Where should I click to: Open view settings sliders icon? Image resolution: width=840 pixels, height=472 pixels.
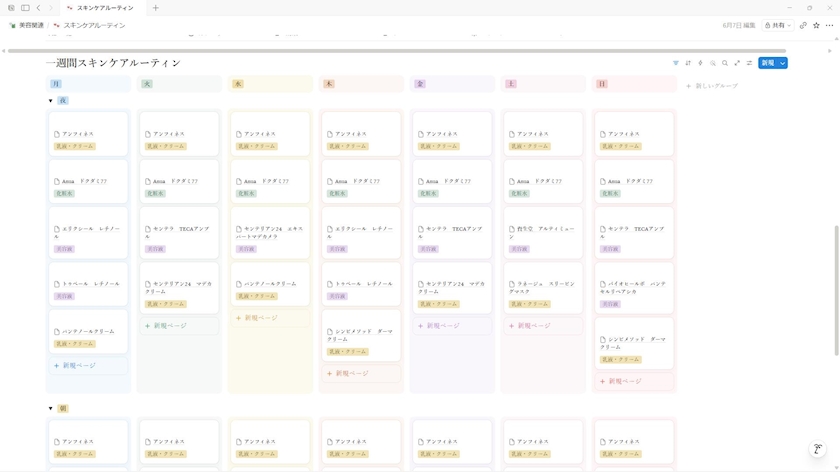tap(749, 63)
